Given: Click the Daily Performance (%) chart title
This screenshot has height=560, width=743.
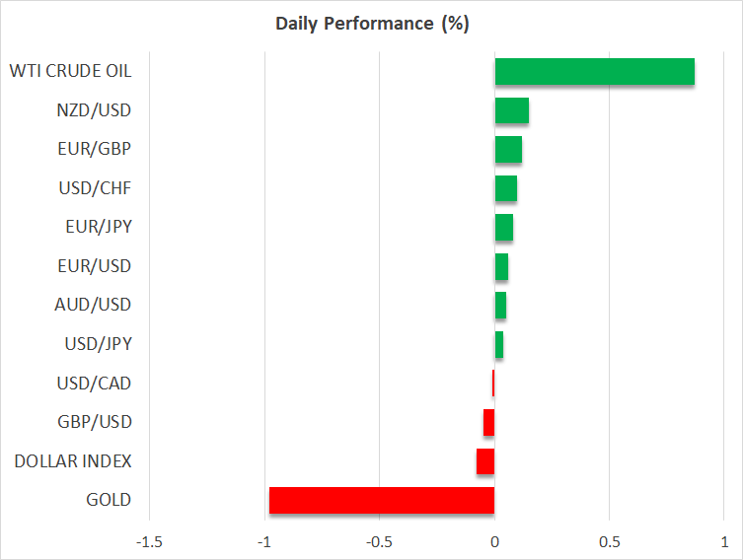Looking at the screenshot, I should [x=372, y=25].
